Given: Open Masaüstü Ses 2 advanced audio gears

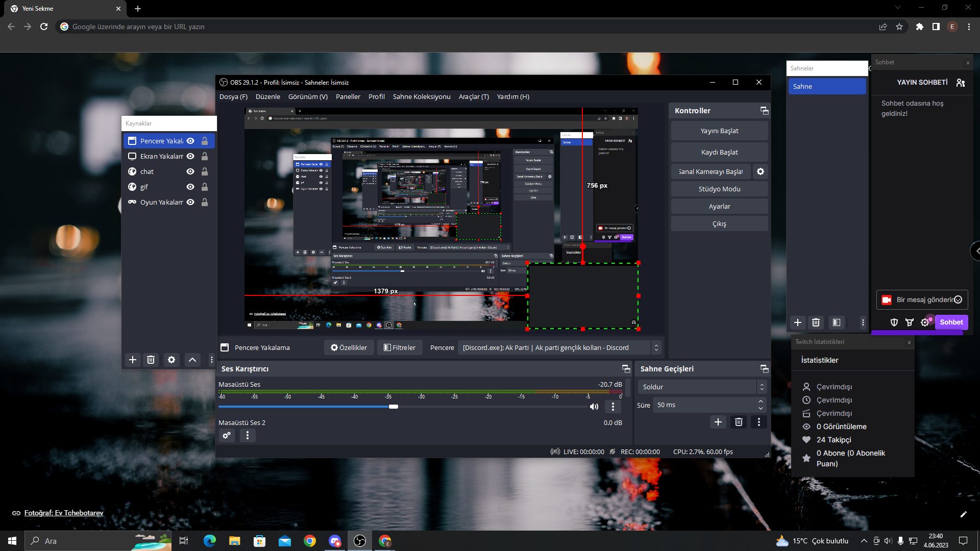Looking at the screenshot, I should click(x=227, y=435).
